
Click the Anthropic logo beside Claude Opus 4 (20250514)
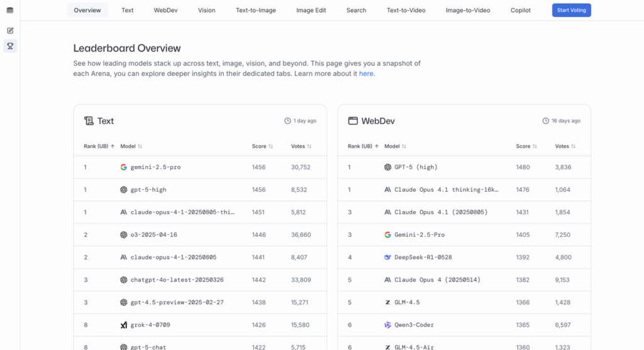coord(387,280)
